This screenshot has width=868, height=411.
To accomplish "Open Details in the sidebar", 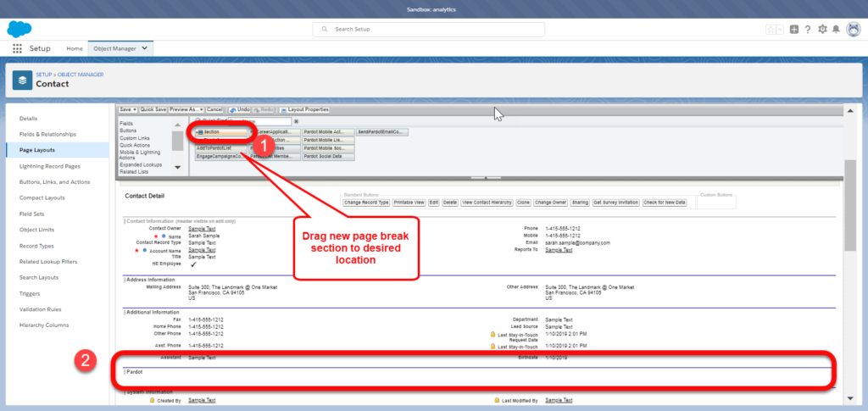I will (28, 119).
